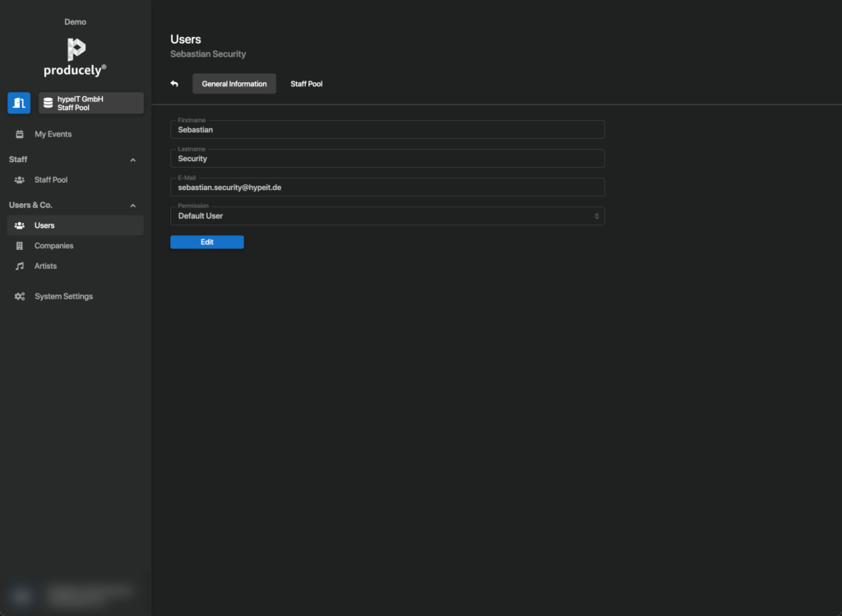Viewport: 842px width, 616px height.
Task: Click the Staff Pool people icon in sidebar
Action: [20, 180]
